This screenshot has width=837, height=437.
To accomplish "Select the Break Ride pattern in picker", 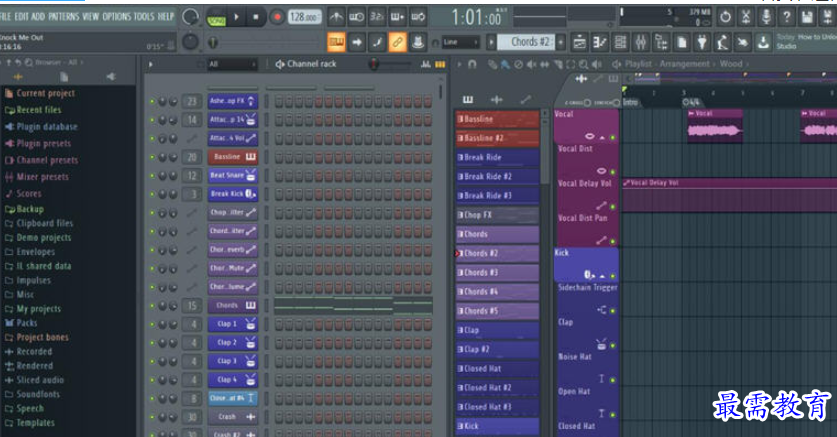I will pos(497,157).
